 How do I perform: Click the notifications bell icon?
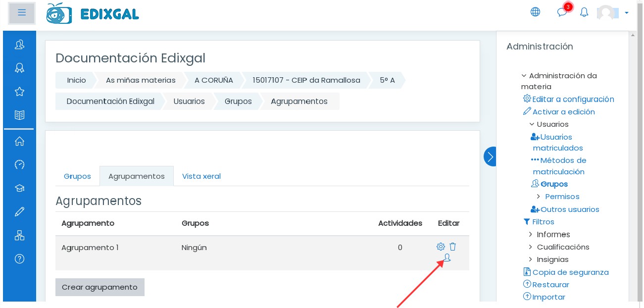click(584, 12)
